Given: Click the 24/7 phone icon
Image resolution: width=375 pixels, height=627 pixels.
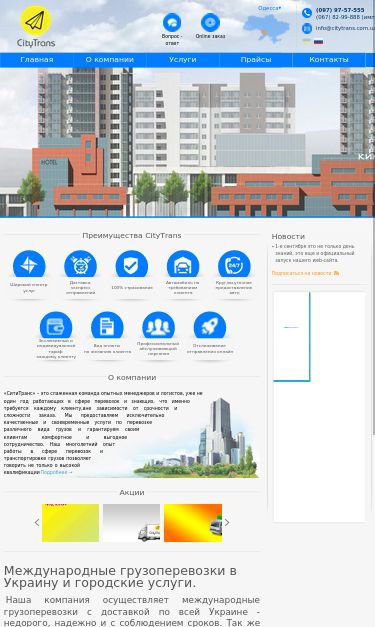Looking at the screenshot, I should [234, 264].
